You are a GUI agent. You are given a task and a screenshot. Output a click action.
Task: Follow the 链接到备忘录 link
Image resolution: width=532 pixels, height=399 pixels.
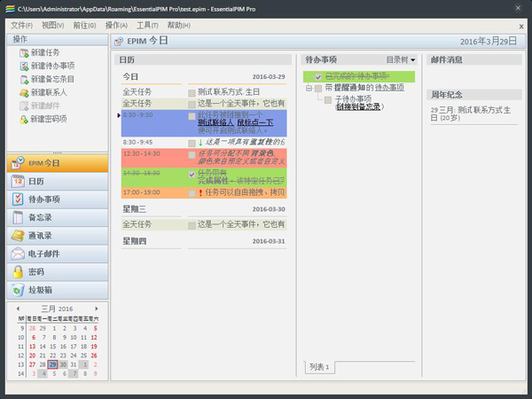pyautogui.click(x=358, y=107)
